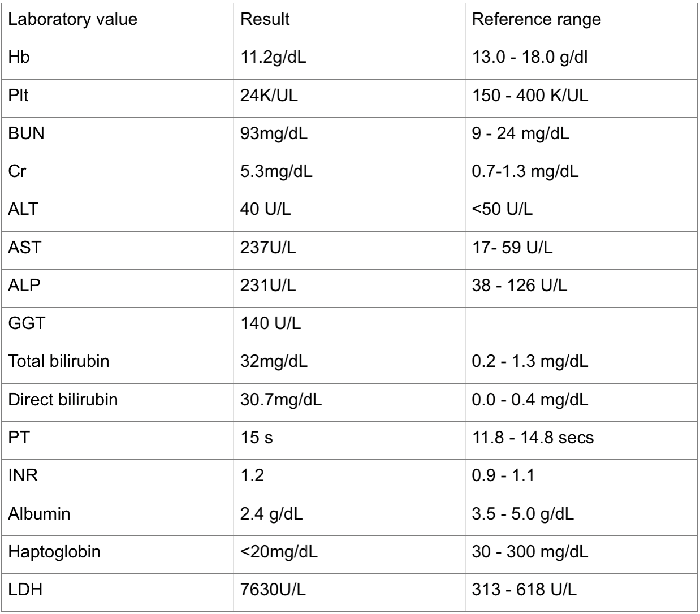Select the INR reference range 0.9 - 1.1
Image resolution: width=700 pixels, height=614 pixels.
tap(503, 475)
